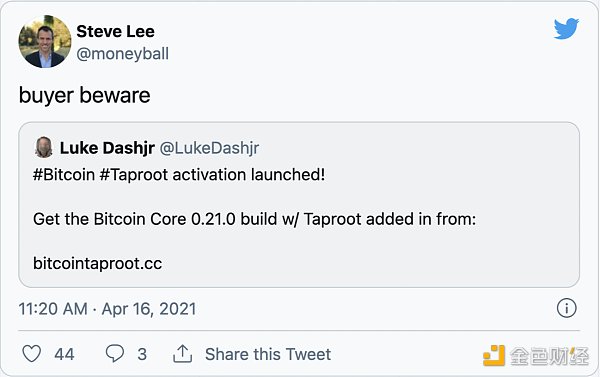The width and height of the screenshot is (600, 377).
Task: Click the Jinse Finance watermark logo
Action: 536,355
